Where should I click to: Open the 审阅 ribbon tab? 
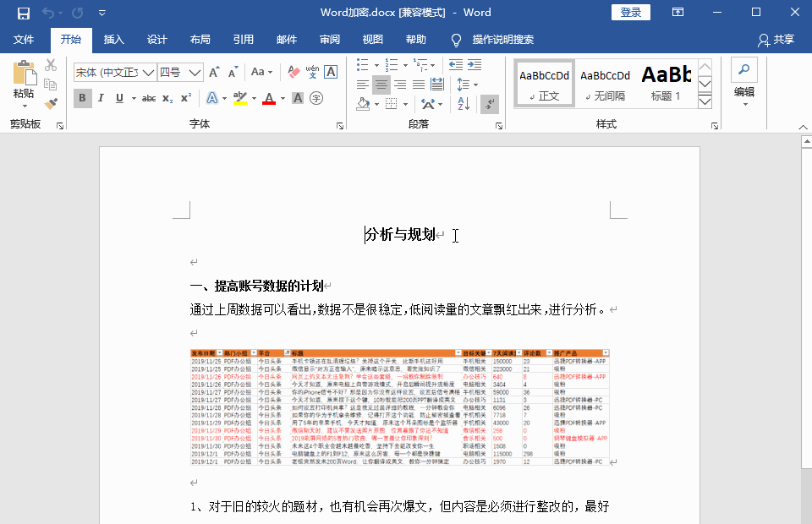(x=330, y=39)
